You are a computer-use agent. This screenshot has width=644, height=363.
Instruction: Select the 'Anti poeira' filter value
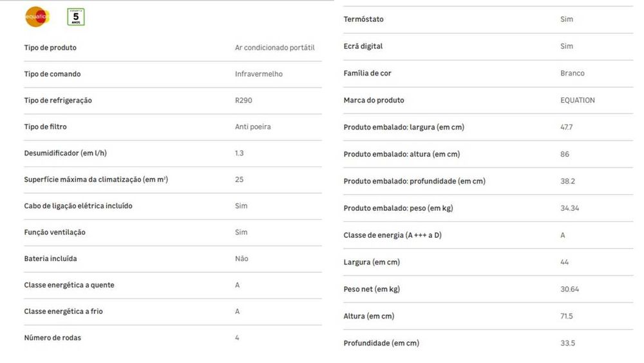click(252, 127)
